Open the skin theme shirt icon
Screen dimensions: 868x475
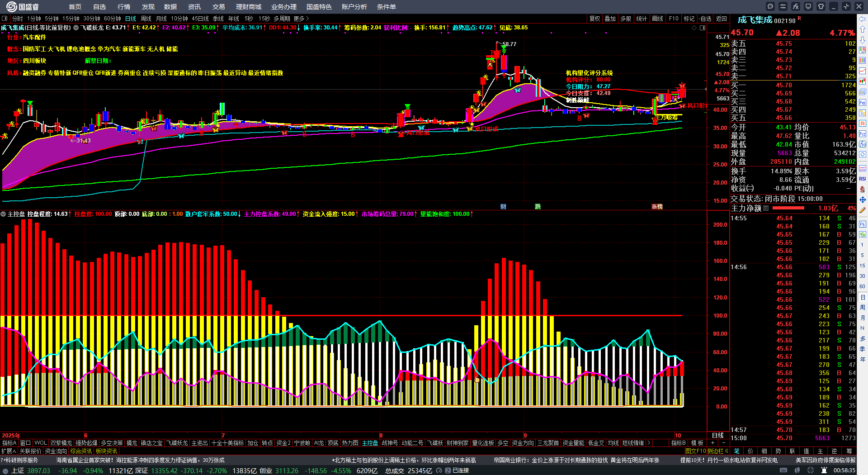[821, 6]
